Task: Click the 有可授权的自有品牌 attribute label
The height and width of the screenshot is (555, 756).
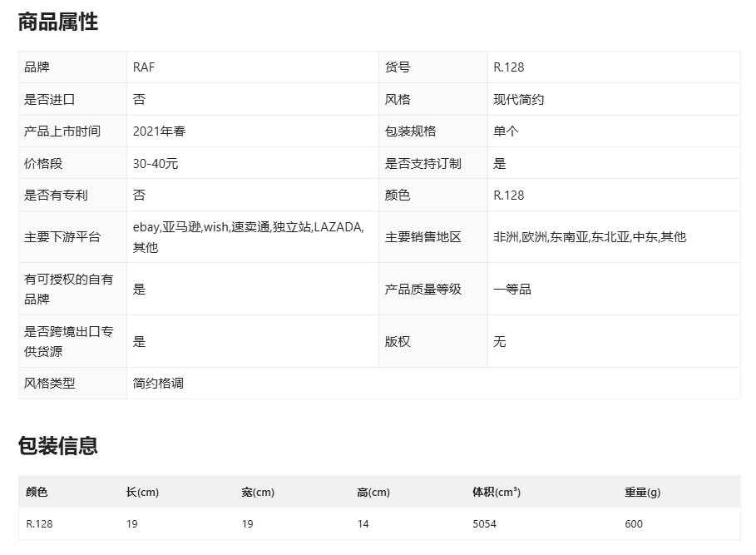Action: coord(69,289)
